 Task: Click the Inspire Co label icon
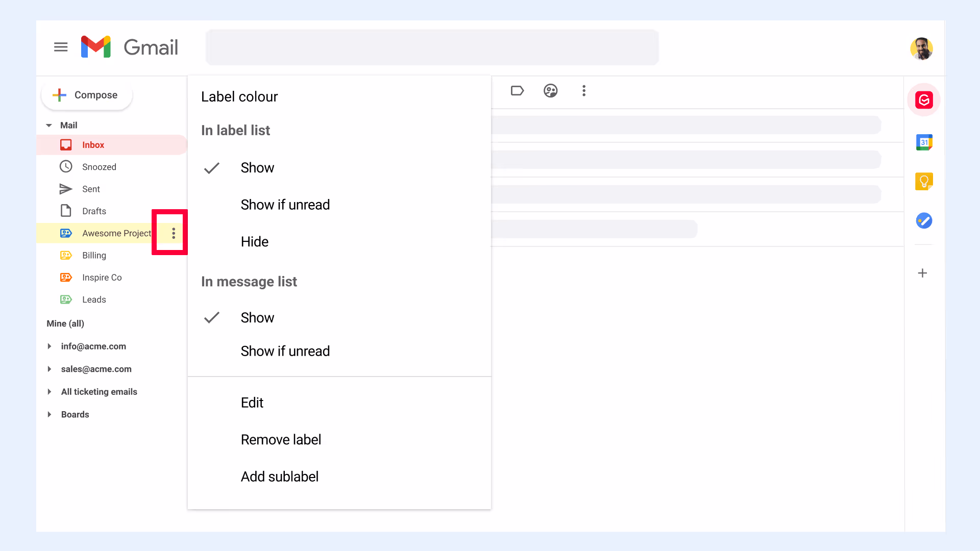pyautogui.click(x=66, y=278)
